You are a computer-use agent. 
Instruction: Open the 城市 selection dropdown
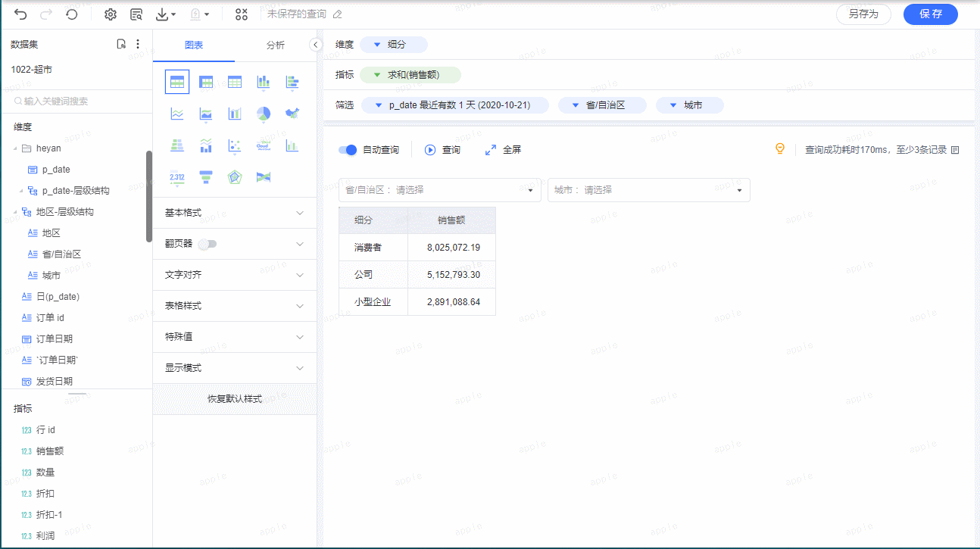point(648,190)
